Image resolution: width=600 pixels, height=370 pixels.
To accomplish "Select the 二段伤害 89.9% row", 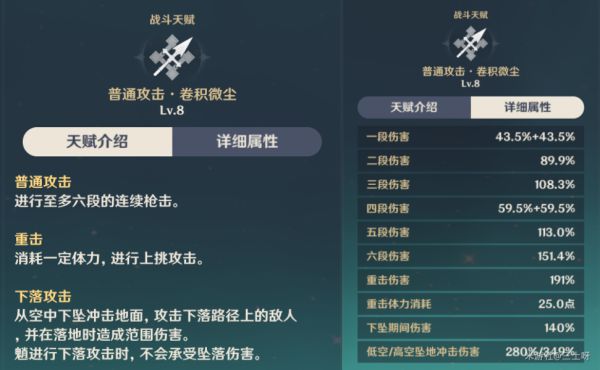I will click(x=471, y=160).
